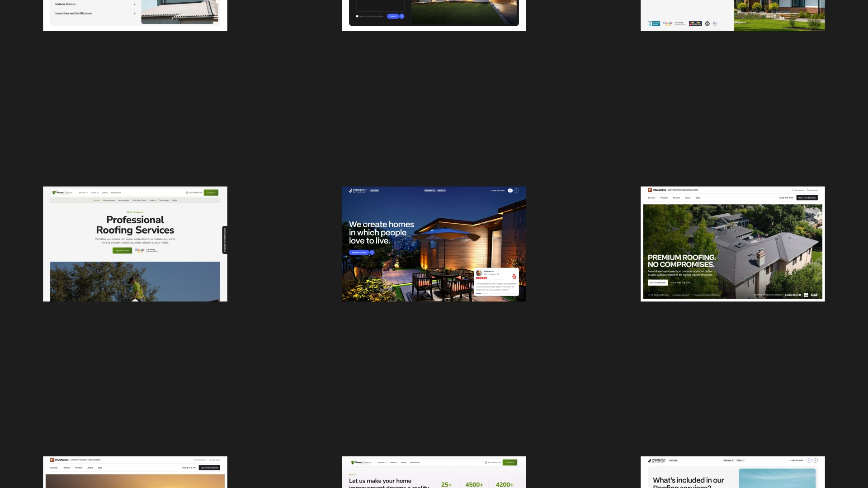The height and width of the screenshot is (488, 868).
Task: Select Blog menu on Premium Roofing Paragon page
Action: click(x=698, y=198)
